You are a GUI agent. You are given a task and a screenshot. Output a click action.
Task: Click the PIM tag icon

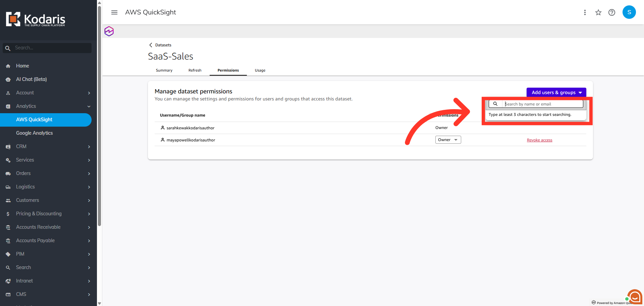click(8, 254)
